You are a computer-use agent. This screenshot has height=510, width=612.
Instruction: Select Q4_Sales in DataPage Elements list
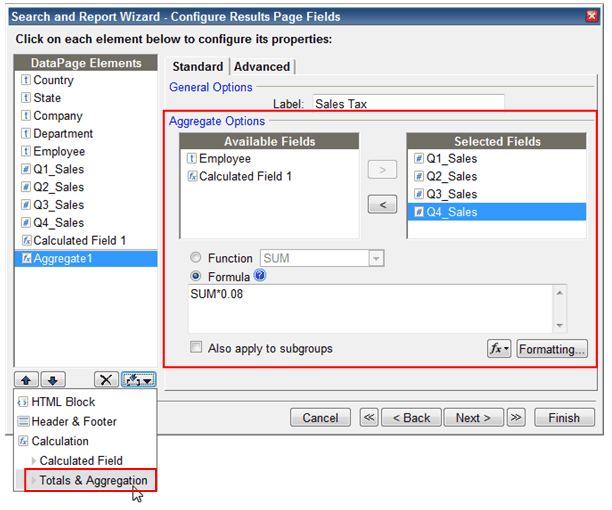85,223
